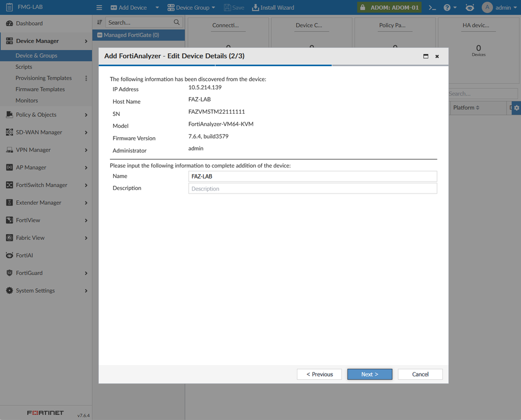Click the search magnifier icon
Viewport: 521px width, 420px height.
tap(176, 22)
